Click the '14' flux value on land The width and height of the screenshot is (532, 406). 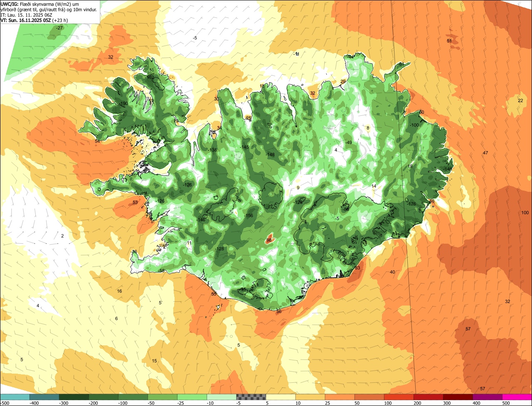(x=374, y=186)
